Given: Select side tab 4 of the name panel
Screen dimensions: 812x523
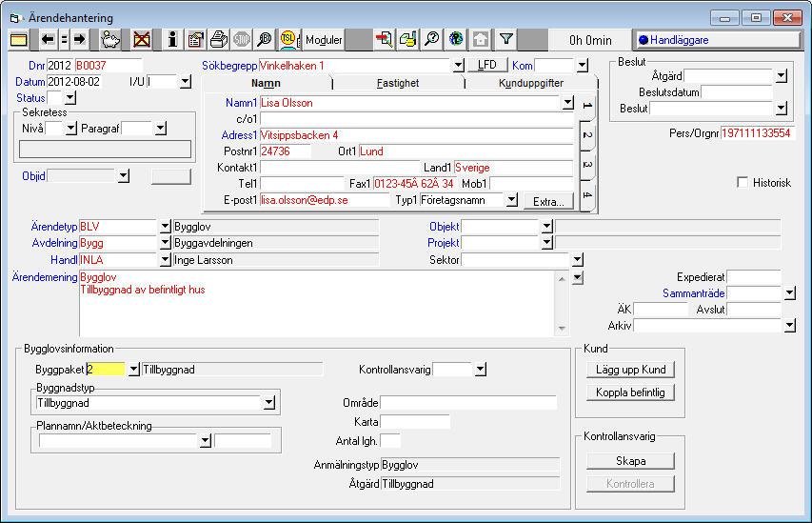Looking at the screenshot, I should [x=587, y=195].
